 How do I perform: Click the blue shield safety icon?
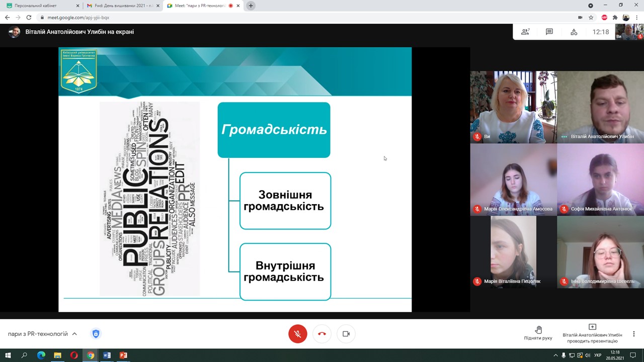coord(96,334)
